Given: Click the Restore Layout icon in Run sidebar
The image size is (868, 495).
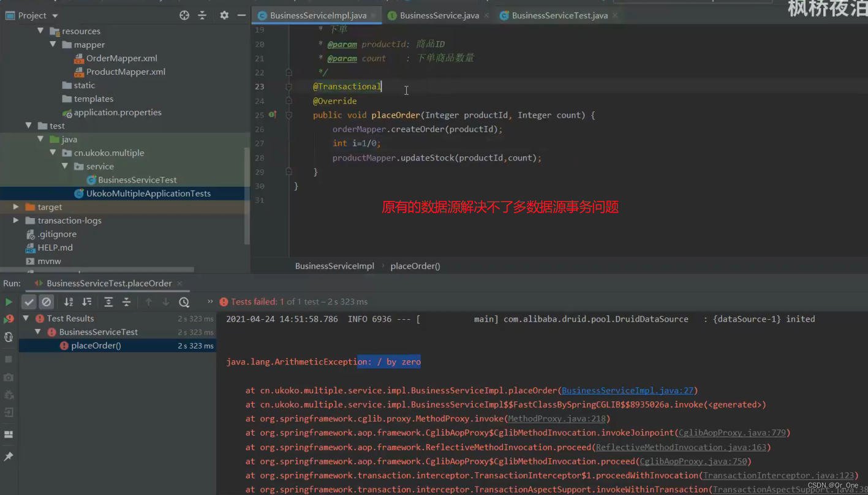Looking at the screenshot, I should [9, 434].
